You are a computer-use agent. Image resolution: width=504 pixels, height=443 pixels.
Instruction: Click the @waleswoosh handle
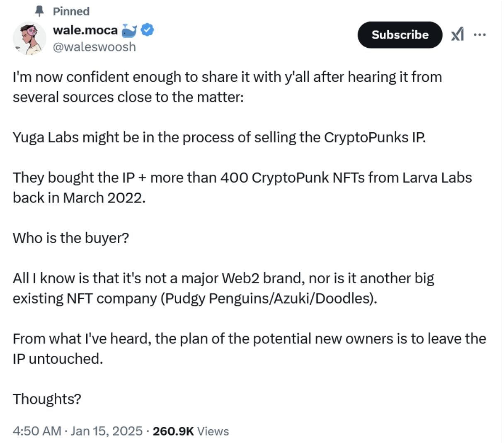(94, 47)
